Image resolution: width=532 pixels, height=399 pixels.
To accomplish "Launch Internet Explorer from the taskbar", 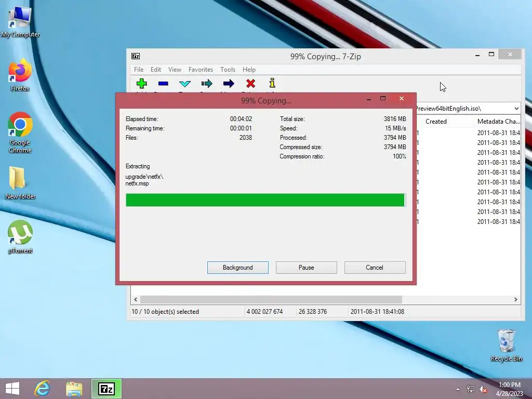I will (x=43, y=389).
